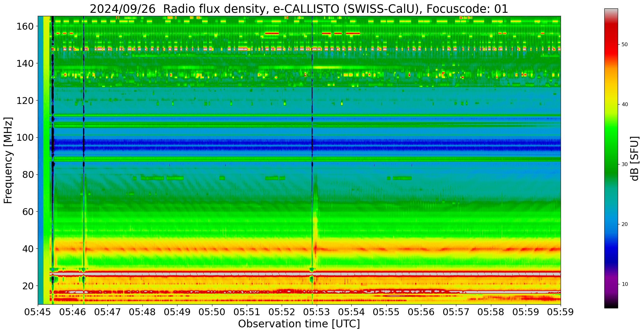Click the 'Observation time [UTC]' x-axis label

[x=299, y=324]
